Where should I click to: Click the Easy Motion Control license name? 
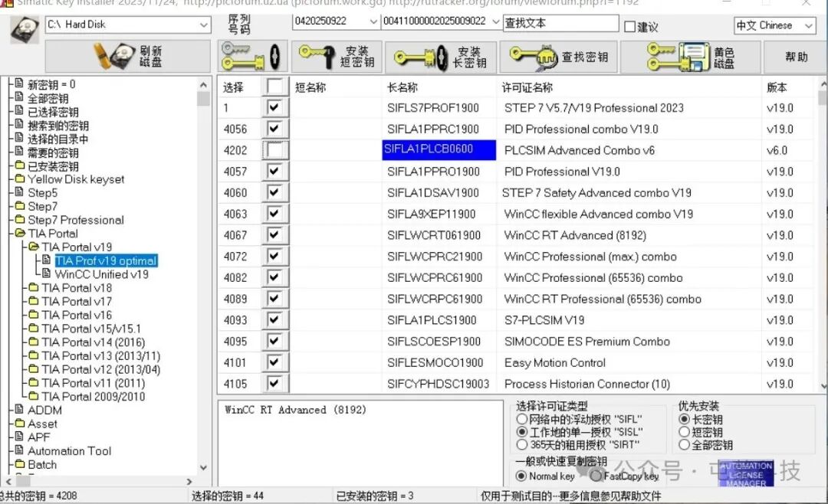point(554,362)
